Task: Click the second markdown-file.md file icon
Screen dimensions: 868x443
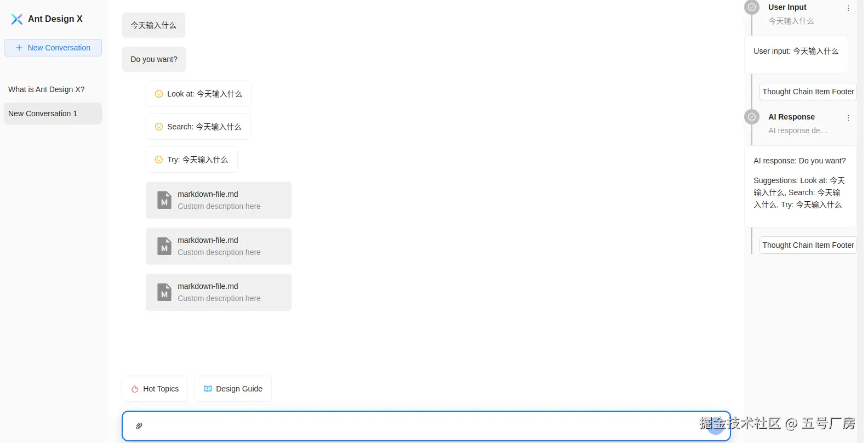Action: 164,246
